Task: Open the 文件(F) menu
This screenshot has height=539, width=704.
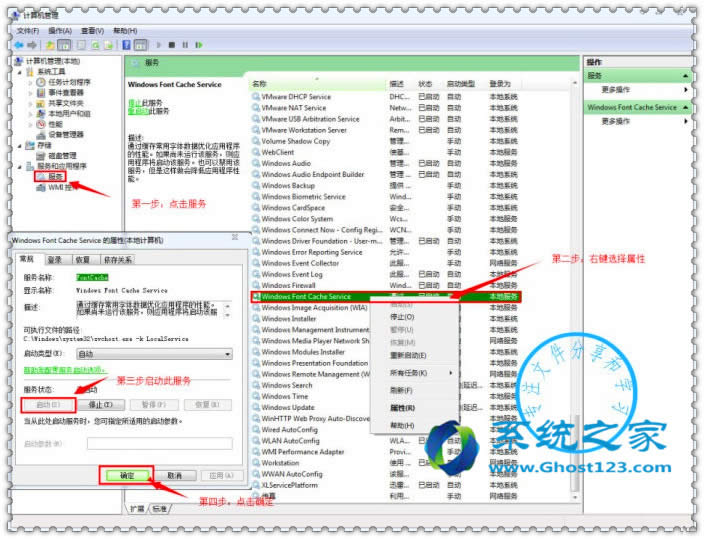Action: [x=27, y=31]
